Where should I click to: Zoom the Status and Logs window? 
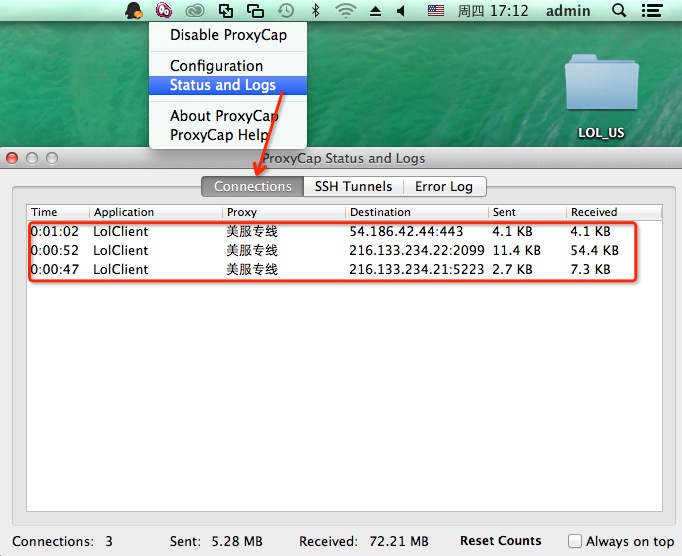tap(52, 158)
